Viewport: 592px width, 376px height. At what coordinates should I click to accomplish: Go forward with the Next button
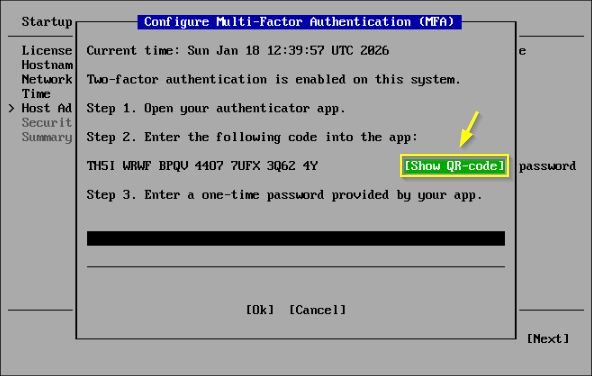click(547, 339)
